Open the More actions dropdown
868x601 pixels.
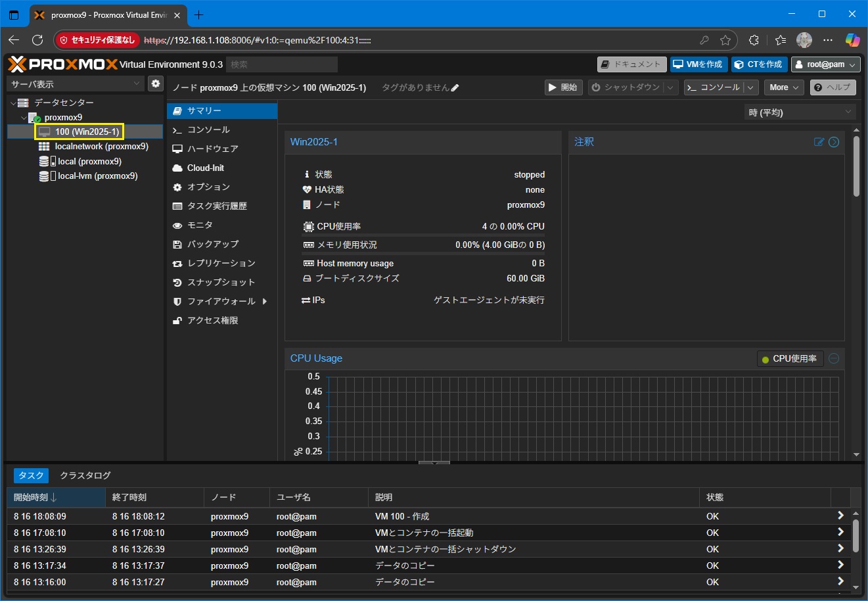tap(783, 87)
